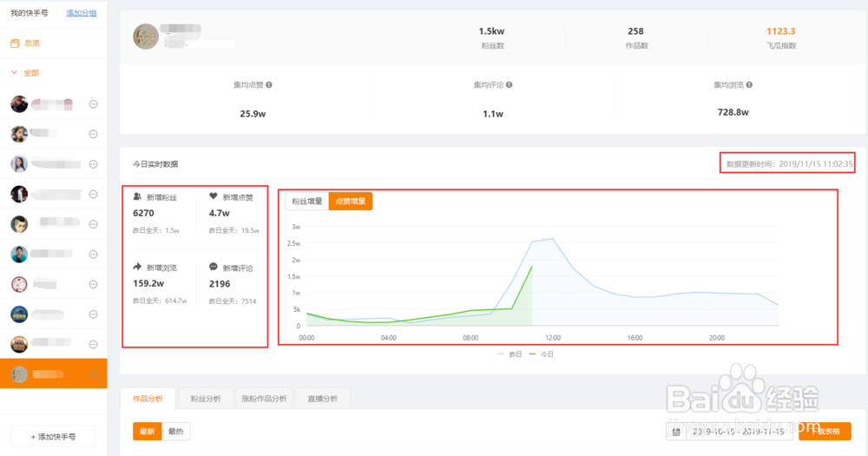Switch to 粉丝分析 tab

coord(206,399)
